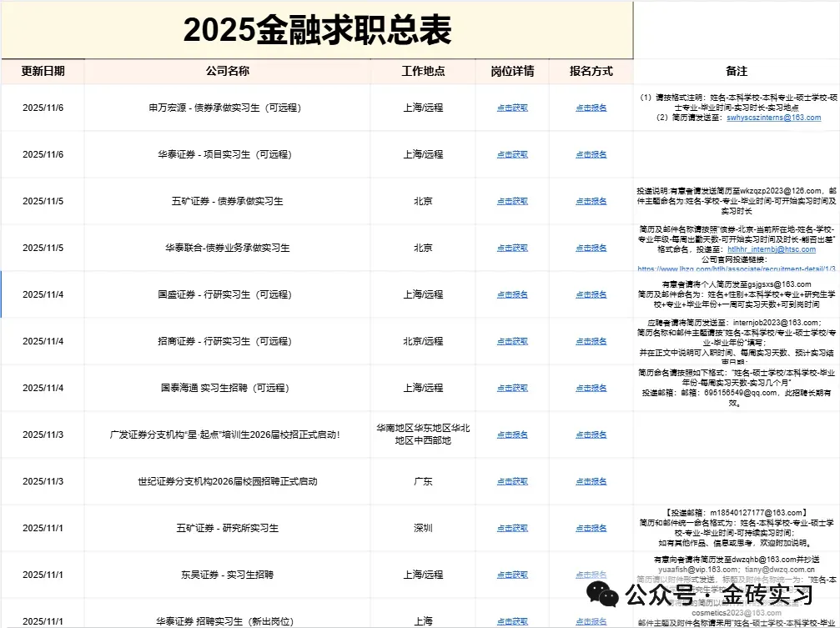Open 点击报名 link for 五矿证券 债券承做实习生
Screen dimensions: 840x628
591,201
